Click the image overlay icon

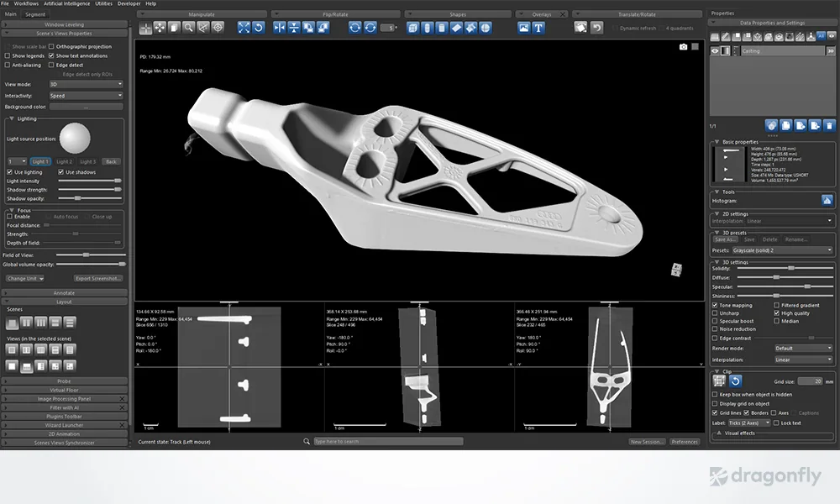524,28
